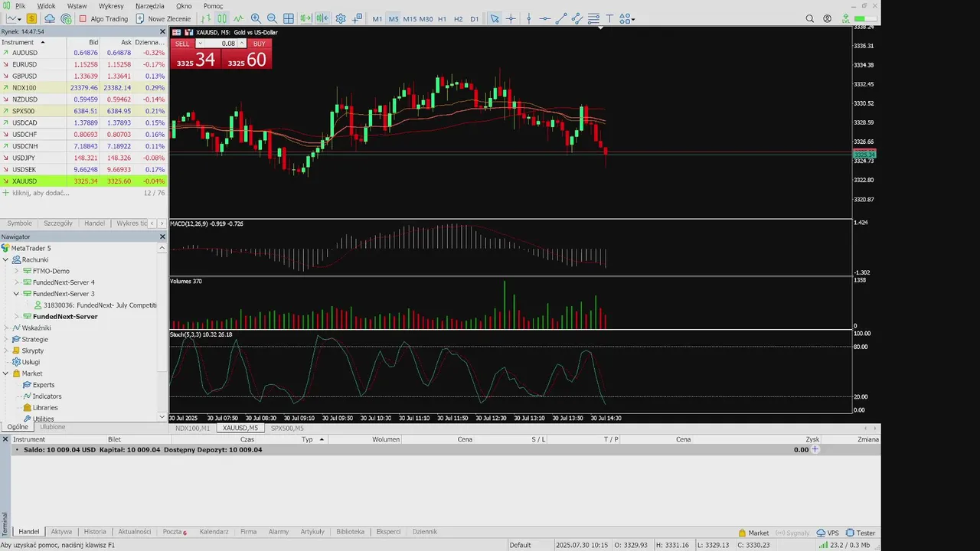980x551 pixels.
Task: Select Experts under Market in Navigator
Action: pyautogui.click(x=44, y=385)
